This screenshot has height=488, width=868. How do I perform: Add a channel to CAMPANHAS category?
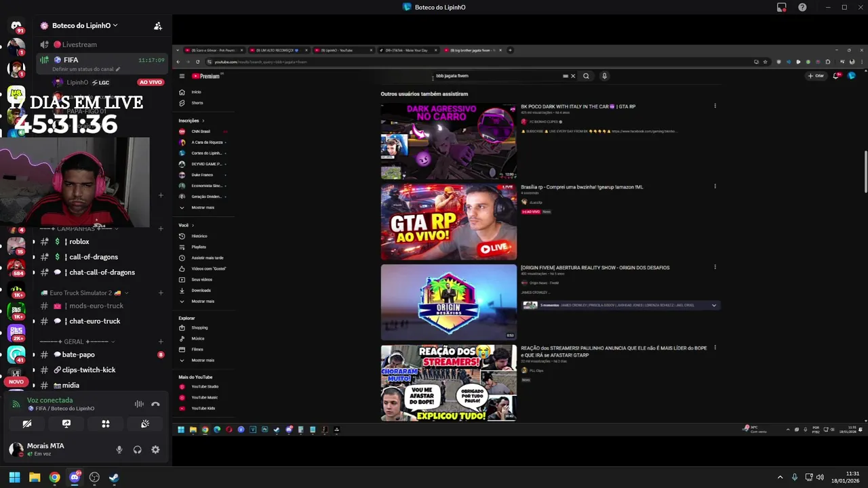(161, 229)
